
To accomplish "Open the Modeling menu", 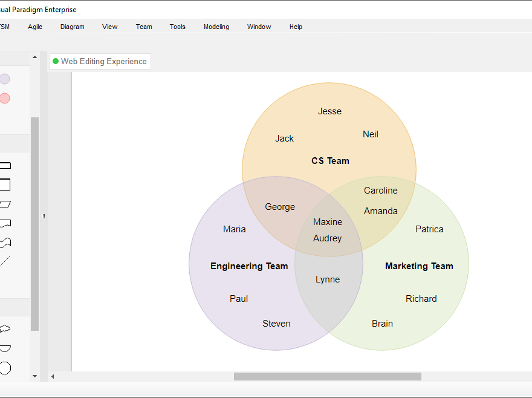I will point(216,27).
